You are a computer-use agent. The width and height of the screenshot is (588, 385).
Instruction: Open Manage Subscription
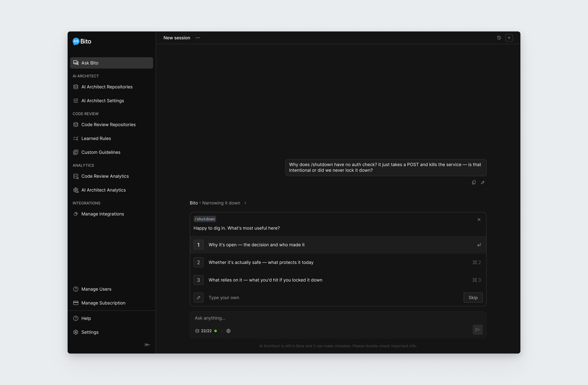(x=111, y=303)
